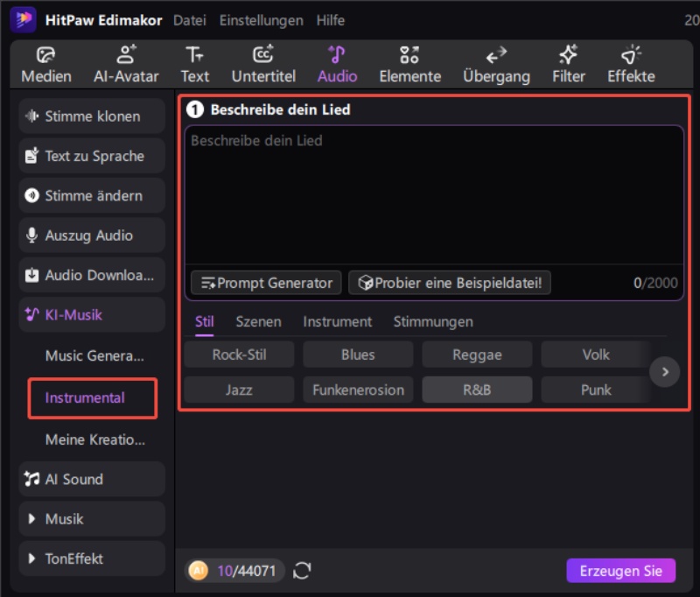Click the Stimme klonen waveform icon
Image resolution: width=700 pixels, height=597 pixels.
pyautogui.click(x=31, y=116)
